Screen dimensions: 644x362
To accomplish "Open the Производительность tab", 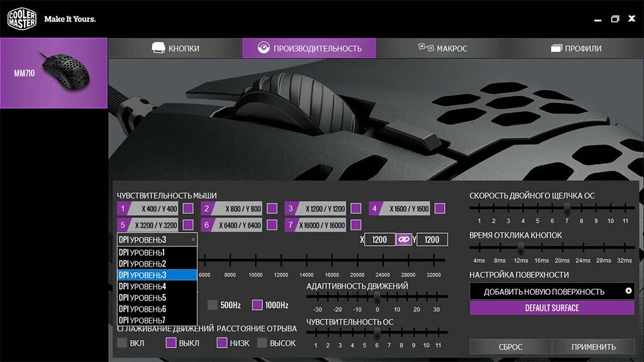I will [309, 48].
